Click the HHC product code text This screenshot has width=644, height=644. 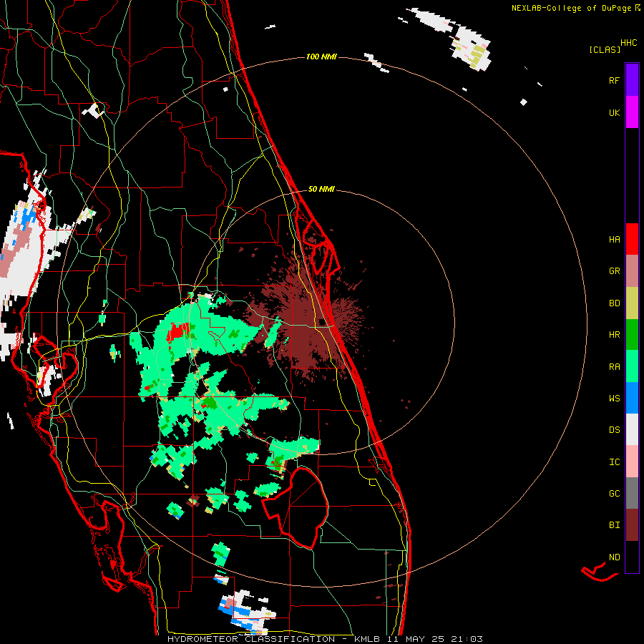629,43
